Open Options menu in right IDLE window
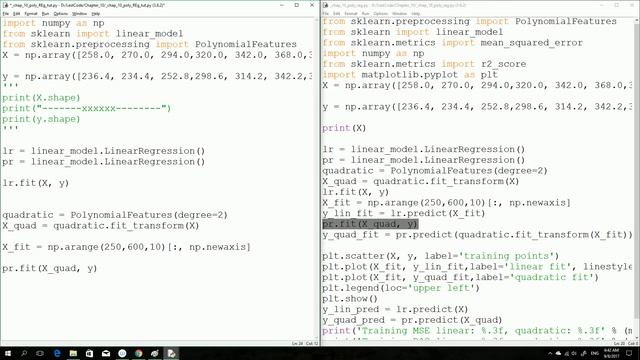Image resolution: width=640 pixels, height=360 pixels. (x=380, y=13)
